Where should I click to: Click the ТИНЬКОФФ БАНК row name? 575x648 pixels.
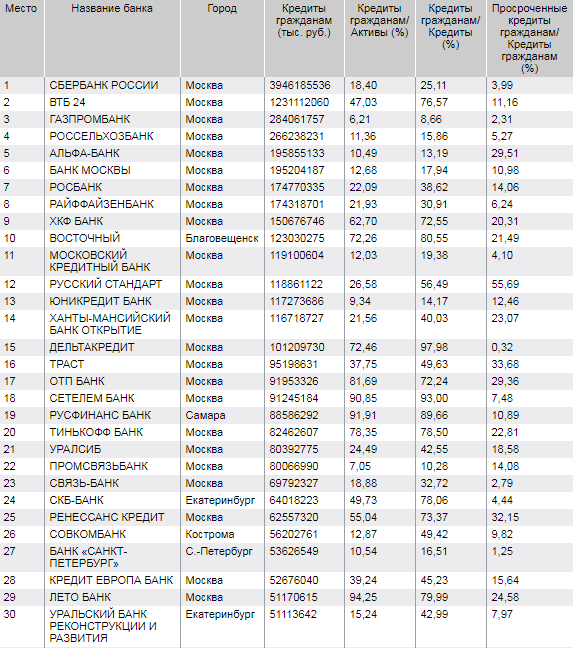click(96, 432)
